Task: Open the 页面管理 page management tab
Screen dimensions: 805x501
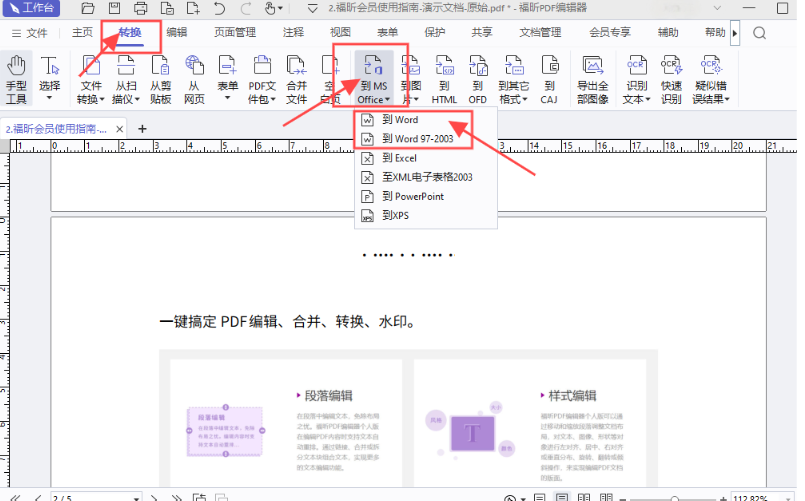Action: (235, 32)
